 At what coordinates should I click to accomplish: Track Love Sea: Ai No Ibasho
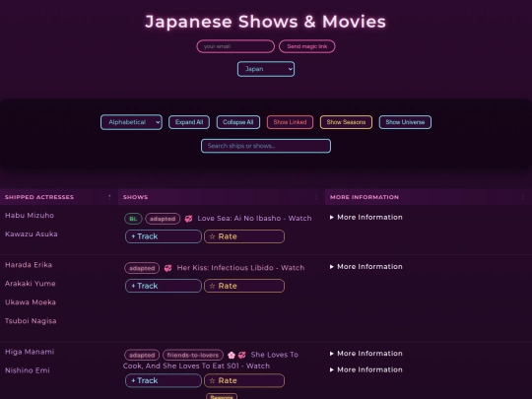pyautogui.click(x=164, y=236)
